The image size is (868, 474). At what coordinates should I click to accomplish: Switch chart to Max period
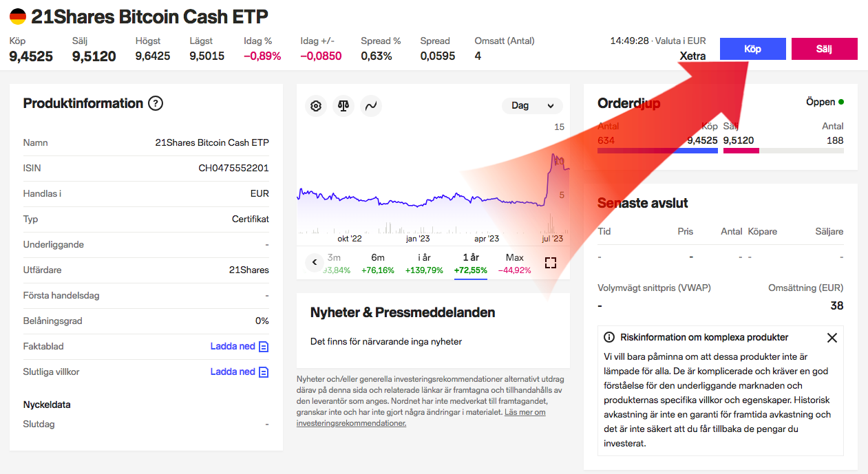point(515,263)
